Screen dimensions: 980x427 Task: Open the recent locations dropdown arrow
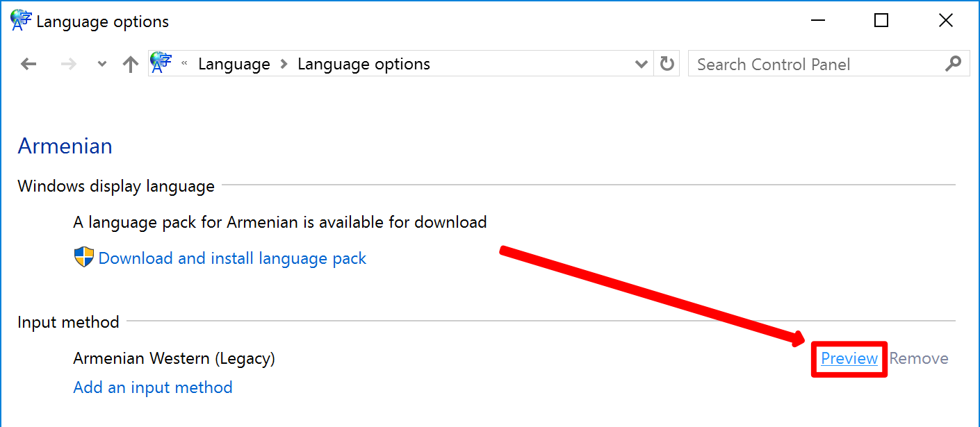(x=102, y=65)
